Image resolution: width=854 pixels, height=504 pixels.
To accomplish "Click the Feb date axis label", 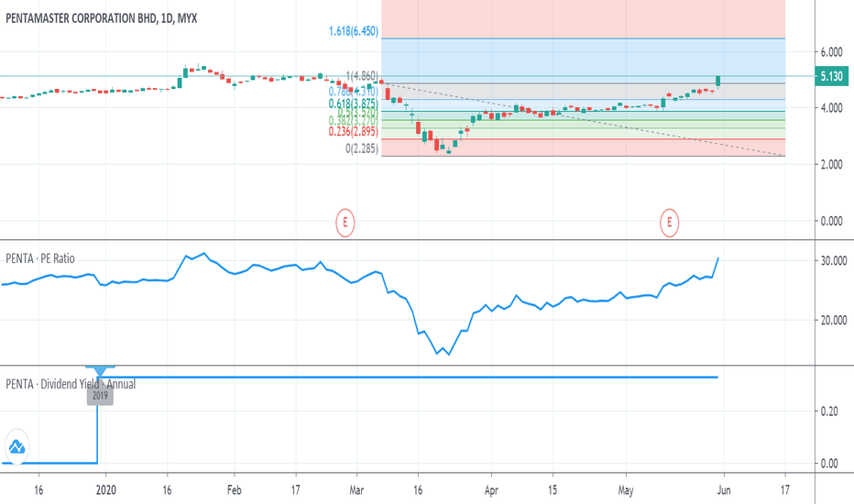I will [x=235, y=490].
